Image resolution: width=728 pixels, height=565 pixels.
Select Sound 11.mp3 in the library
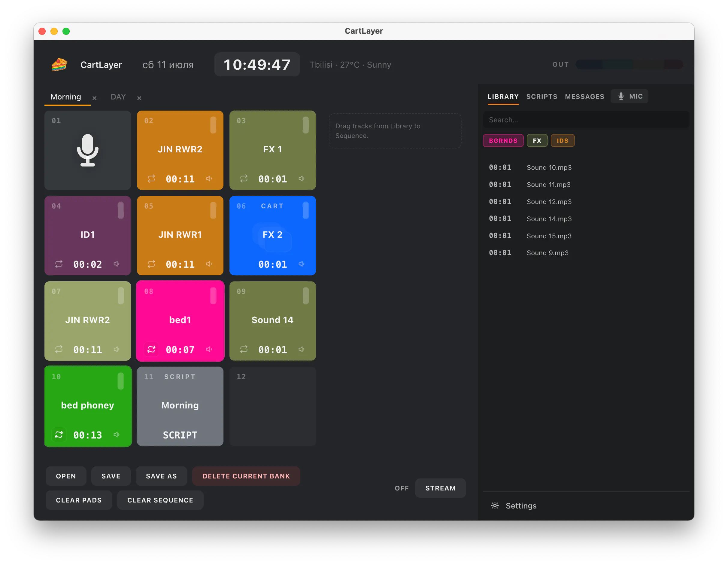tap(586, 185)
